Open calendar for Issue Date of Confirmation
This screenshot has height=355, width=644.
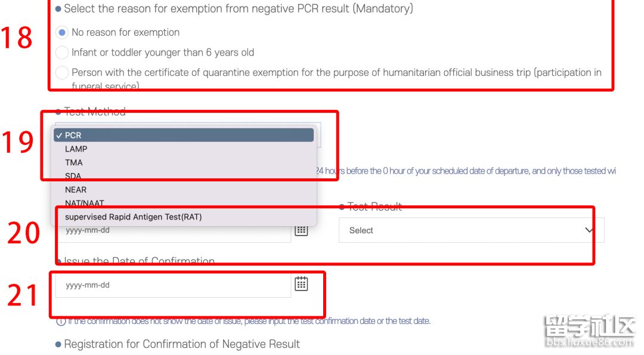point(301,284)
